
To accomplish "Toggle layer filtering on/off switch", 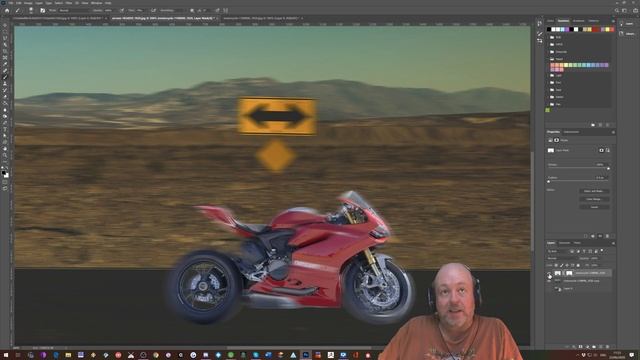I will pyautogui.click(x=602, y=251).
